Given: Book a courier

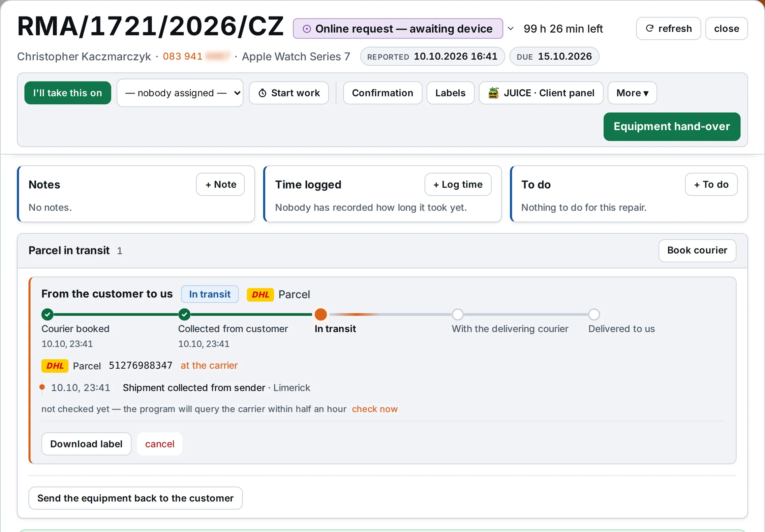Looking at the screenshot, I should pyautogui.click(x=697, y=251).
